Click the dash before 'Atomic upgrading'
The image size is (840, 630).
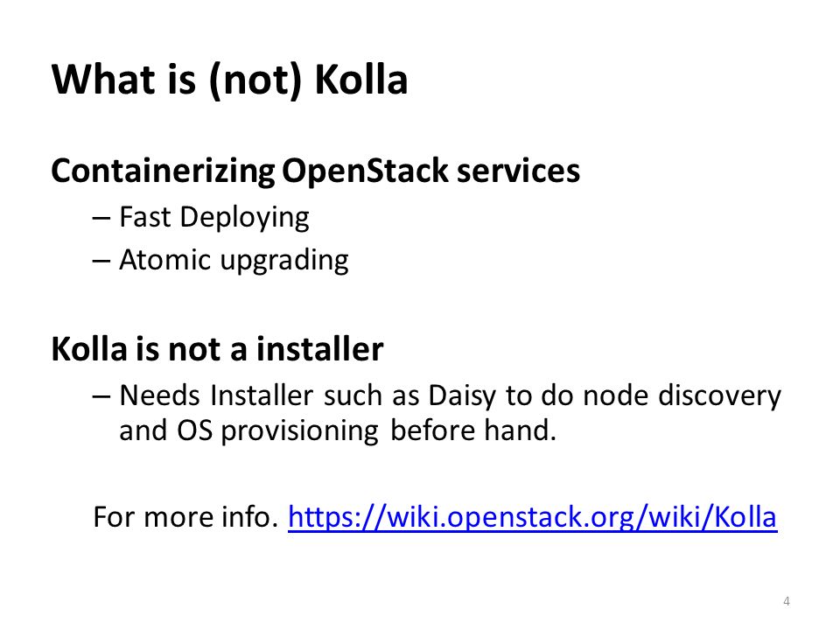[x=101, y=262]
